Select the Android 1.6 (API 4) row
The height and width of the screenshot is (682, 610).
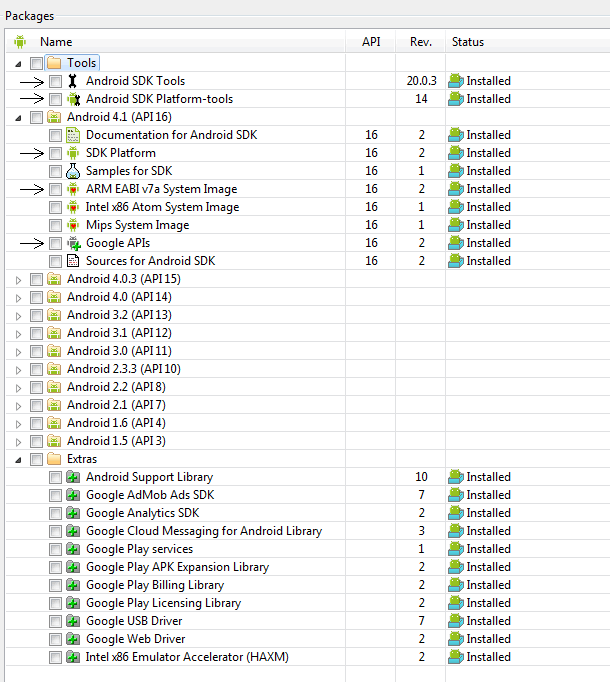[x=308, y=423]
